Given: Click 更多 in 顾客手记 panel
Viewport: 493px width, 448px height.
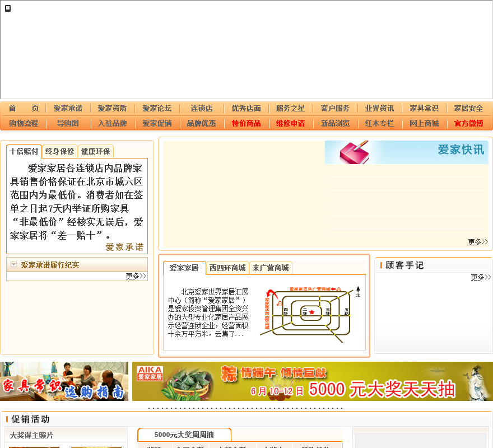Looking at the screenshot, I should point(481,277).
